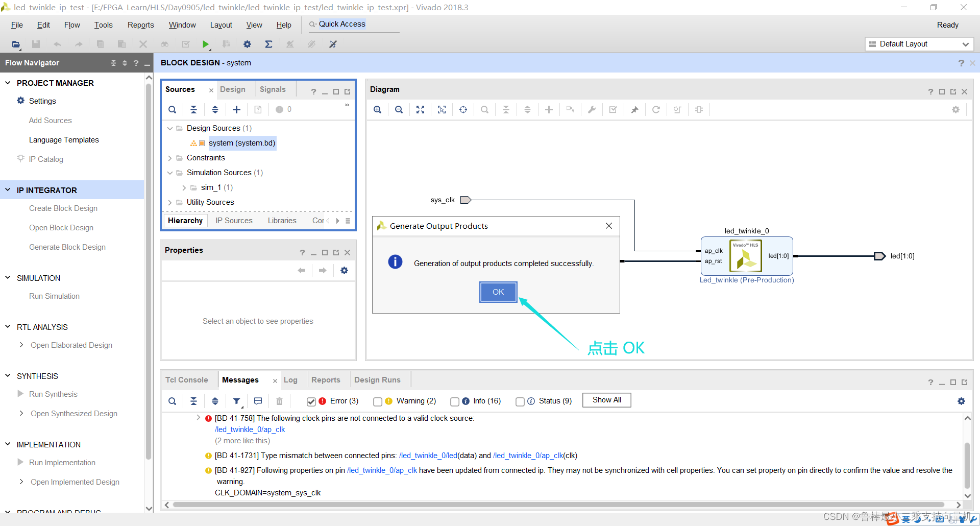Image resolution: width=980 pixels, height=526 pixels.
Task: Click Open Block Design
Action: (61, 228)
